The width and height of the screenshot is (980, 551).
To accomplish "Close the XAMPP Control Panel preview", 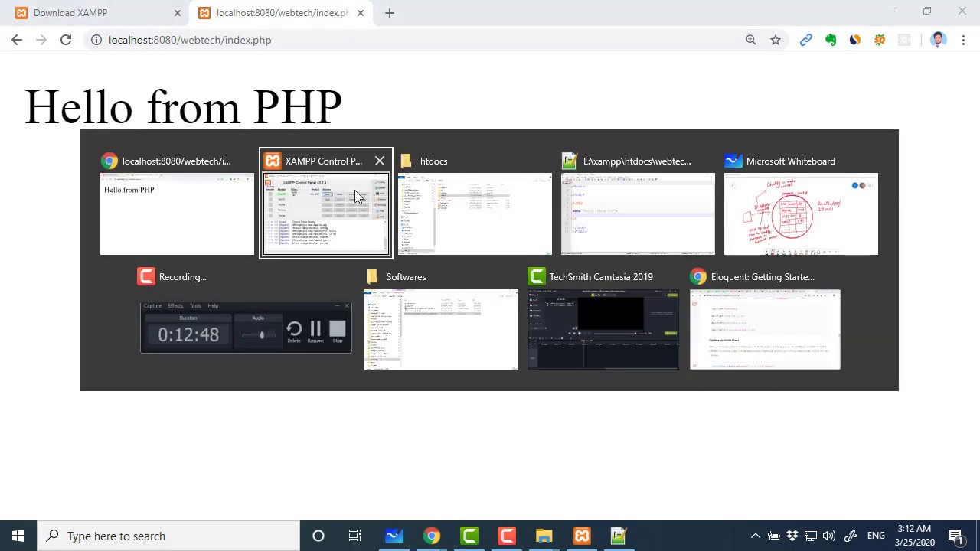I will click(380, 161).
